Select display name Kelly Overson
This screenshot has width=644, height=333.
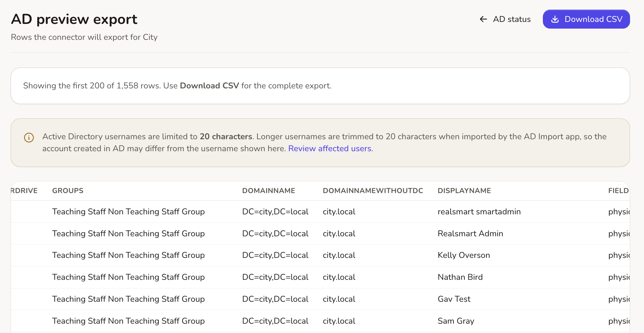coord(464,255)
